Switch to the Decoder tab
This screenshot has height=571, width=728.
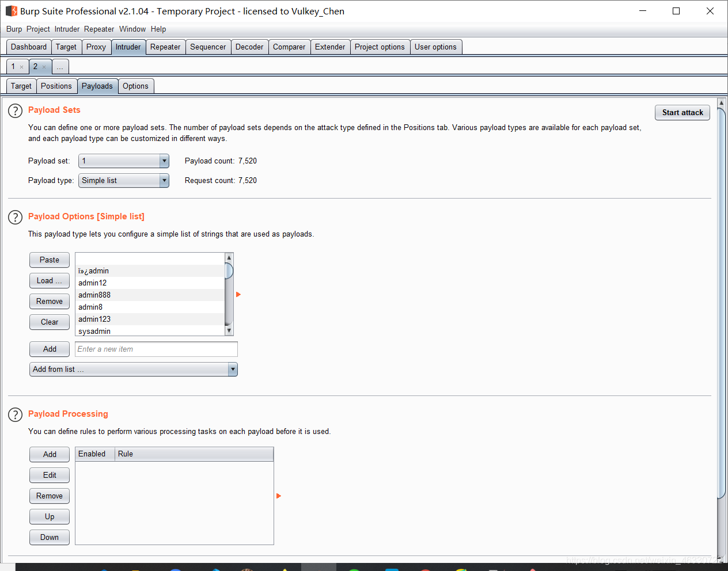click(249, 47)
